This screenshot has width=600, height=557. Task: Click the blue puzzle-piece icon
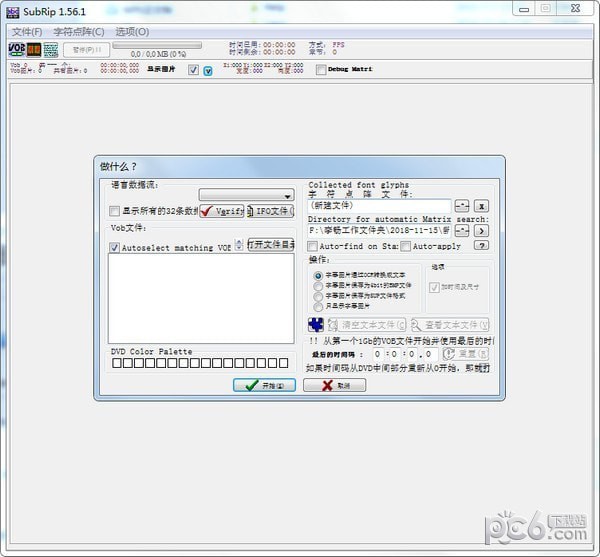point(316,325)
